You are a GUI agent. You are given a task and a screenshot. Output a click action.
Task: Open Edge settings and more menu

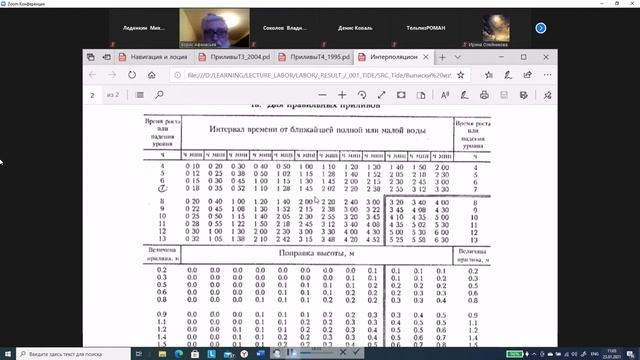click(547, 75)
